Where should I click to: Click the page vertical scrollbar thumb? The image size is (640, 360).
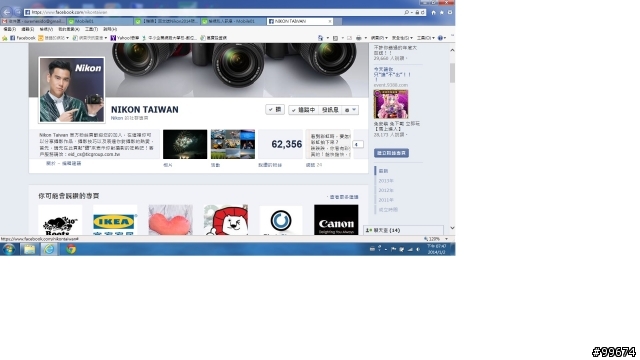[452, 73]
